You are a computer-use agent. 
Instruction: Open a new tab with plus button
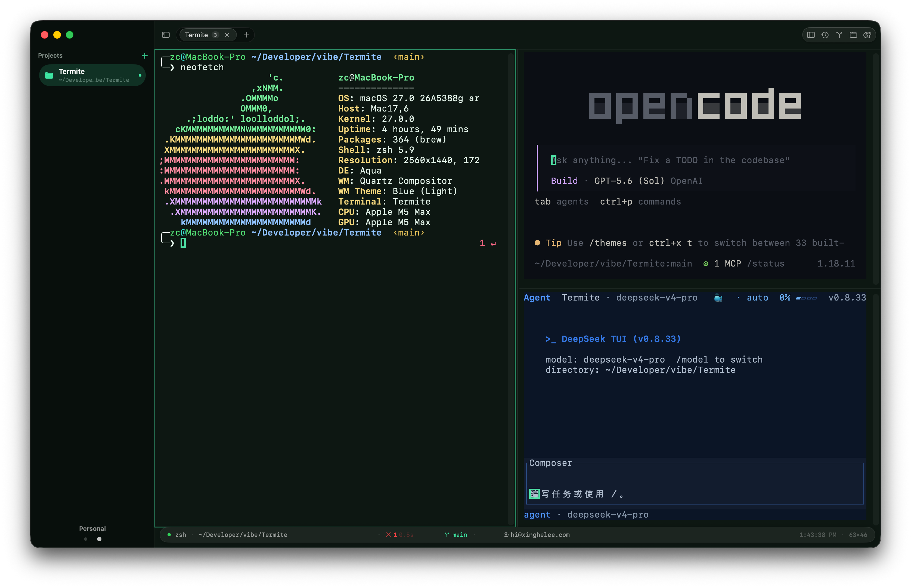tap(246, 35)
